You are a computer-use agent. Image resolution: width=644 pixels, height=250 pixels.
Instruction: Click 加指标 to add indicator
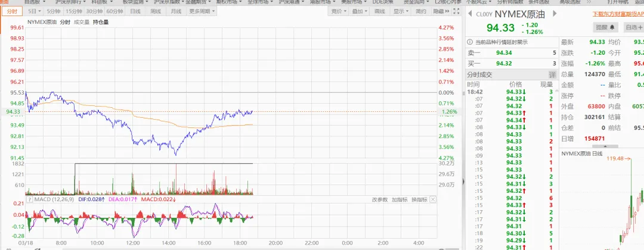pyautogui.click(x=399, y=199)
